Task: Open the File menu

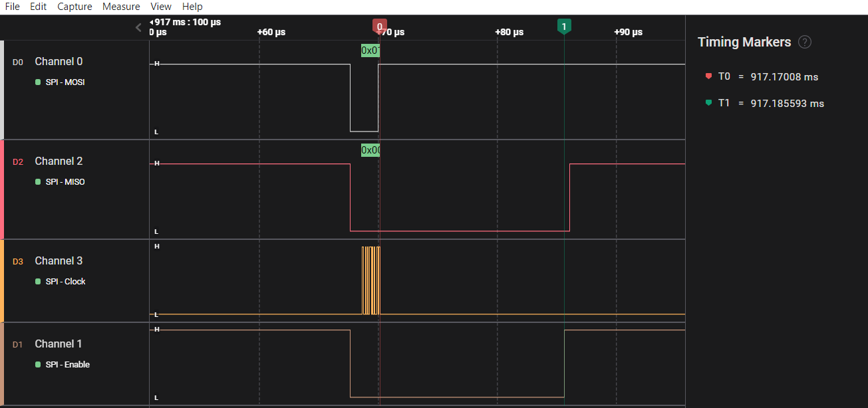Action: click(x=12, y=7)
